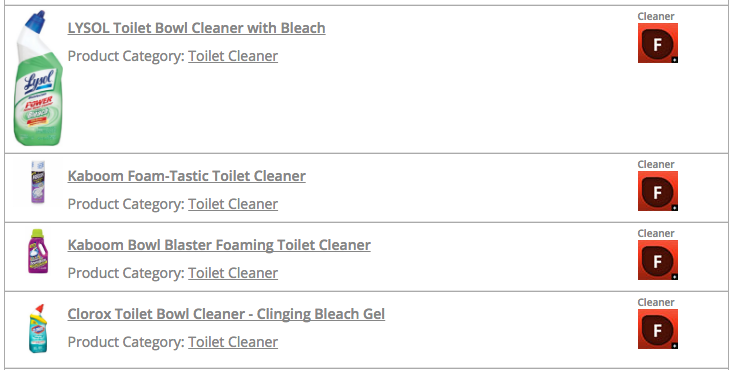Open Kaboom Foam-Tastic Toilet Cleaner link

pos(186,176)
